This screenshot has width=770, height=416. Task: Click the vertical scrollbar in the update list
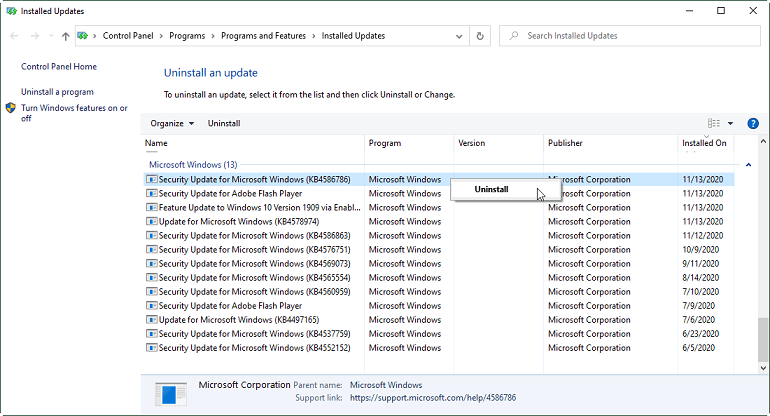(x=763, y=260)
